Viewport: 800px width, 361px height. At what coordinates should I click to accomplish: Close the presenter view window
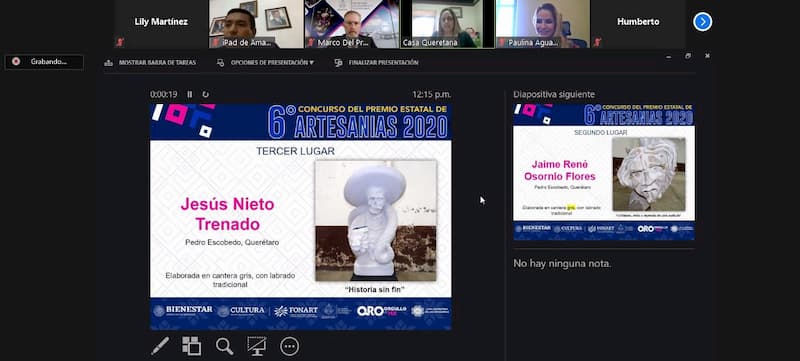pyautogui.click(x=707, y=56)
